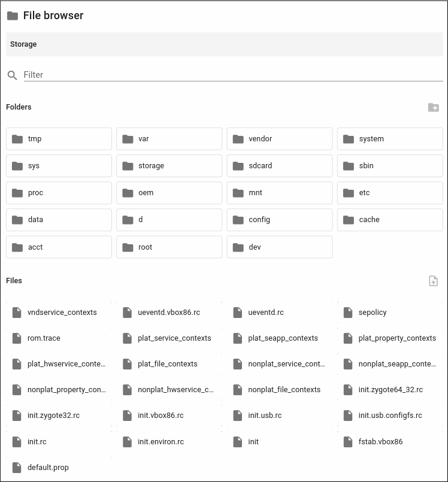Viewport: 448px width, 482px height.
Task: Click the File browser folder icon in the header
Action: (13, 16)
